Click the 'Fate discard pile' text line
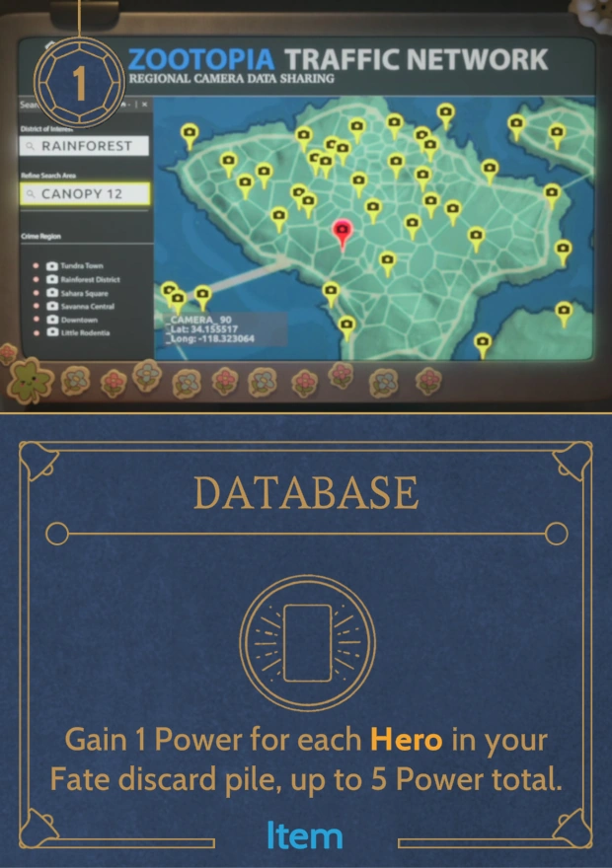 point(168,779)
